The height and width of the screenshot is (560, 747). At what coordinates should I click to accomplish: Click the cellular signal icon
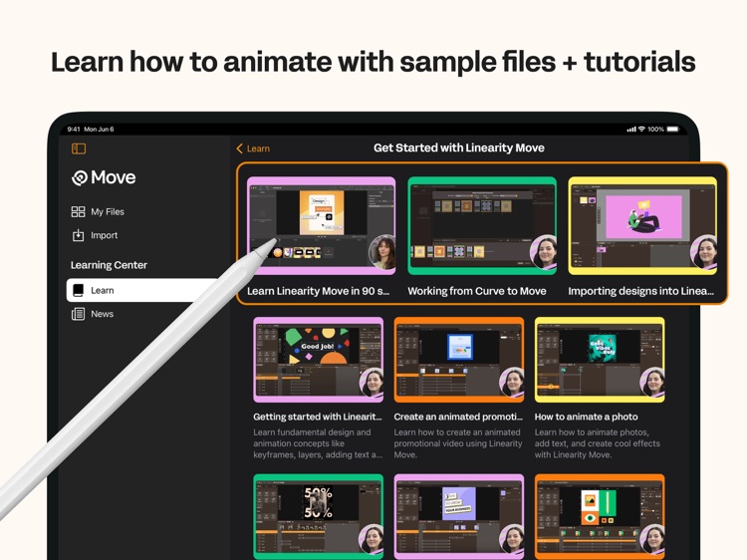pos(631,130)
